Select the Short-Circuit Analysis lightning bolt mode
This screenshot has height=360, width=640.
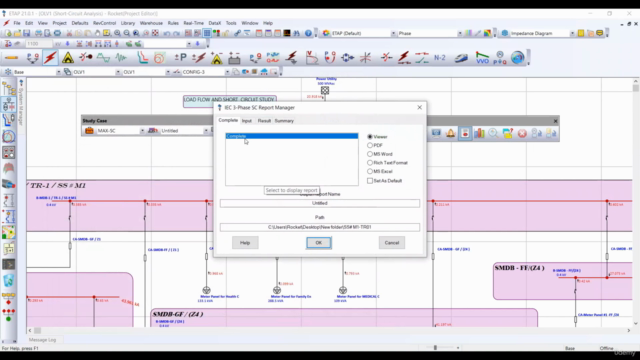pos(50,58)
